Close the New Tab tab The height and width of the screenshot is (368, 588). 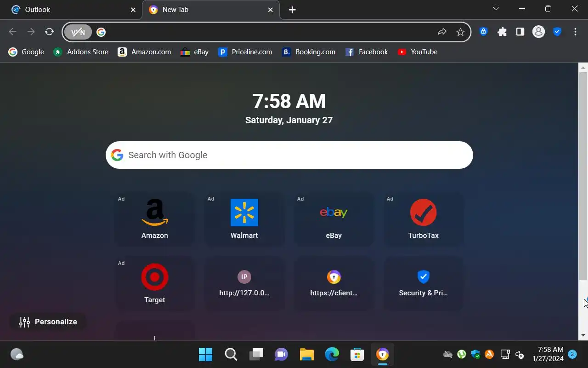271,10
